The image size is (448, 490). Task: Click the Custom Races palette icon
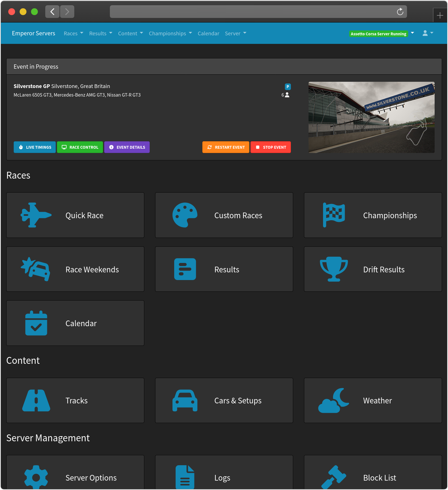[185, 215]
